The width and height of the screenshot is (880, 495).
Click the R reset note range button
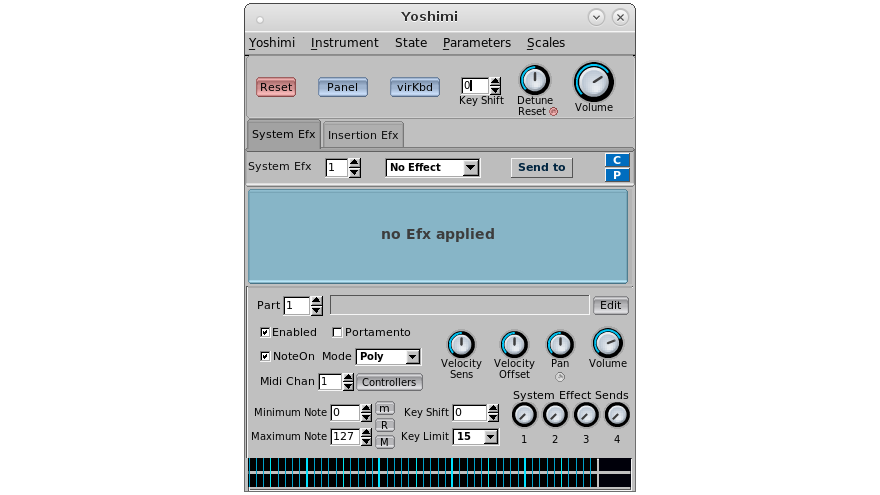click(x=384, y=425)
